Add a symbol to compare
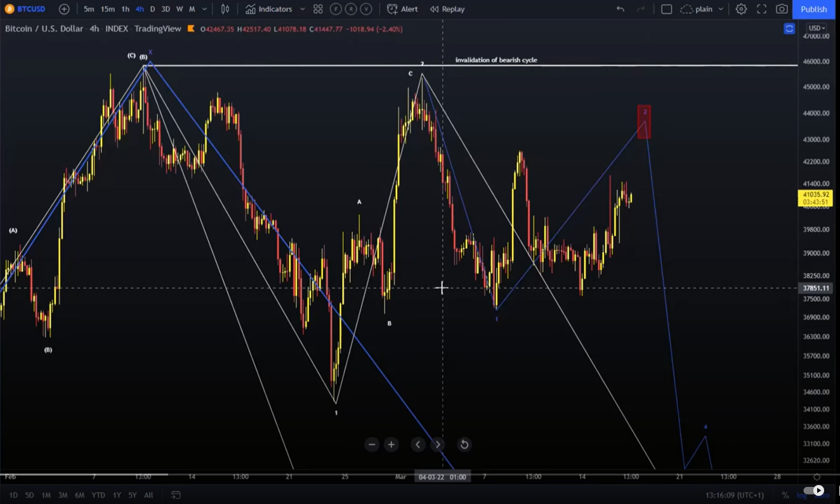 [x=64, y=9]
